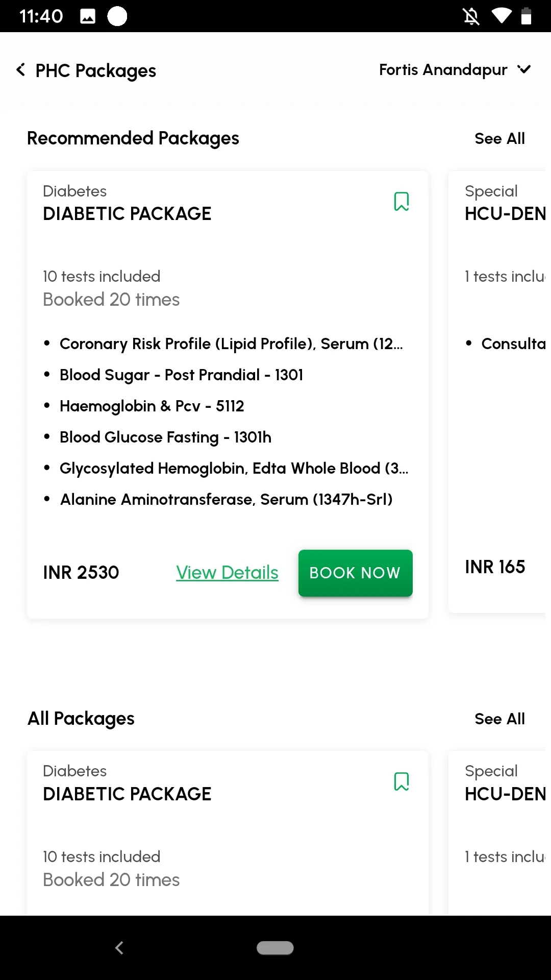Tap the white circle status bar icon
The height and width of the screenshot is (980, 551).
(x=117, y=16)
